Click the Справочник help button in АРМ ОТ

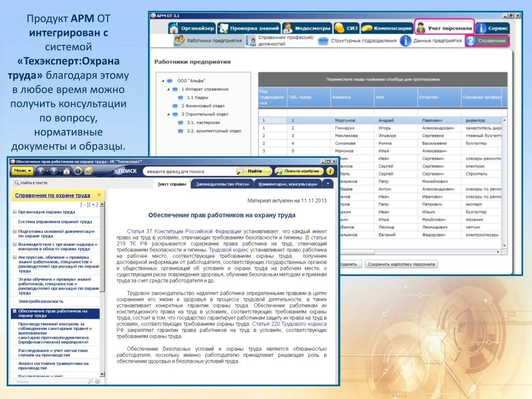(487, 41)
